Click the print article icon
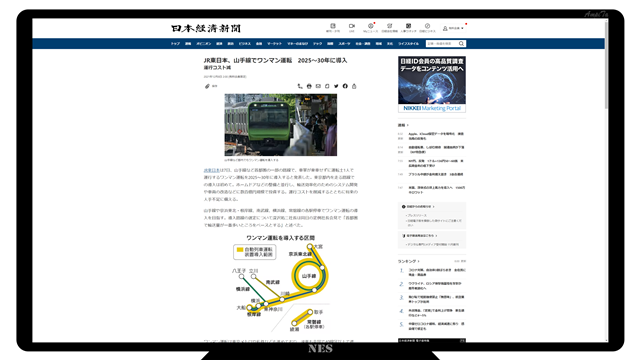 click(309, 86)
